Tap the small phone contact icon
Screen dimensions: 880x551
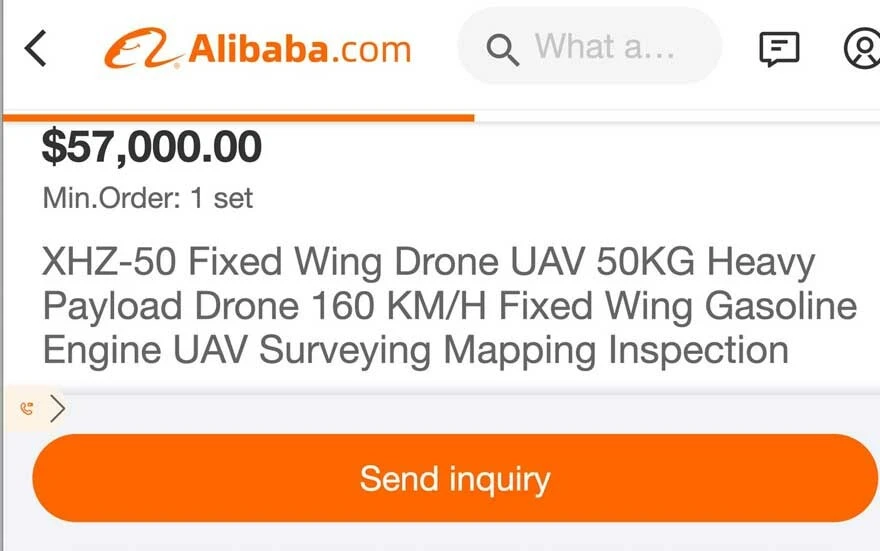click(27, 408)
